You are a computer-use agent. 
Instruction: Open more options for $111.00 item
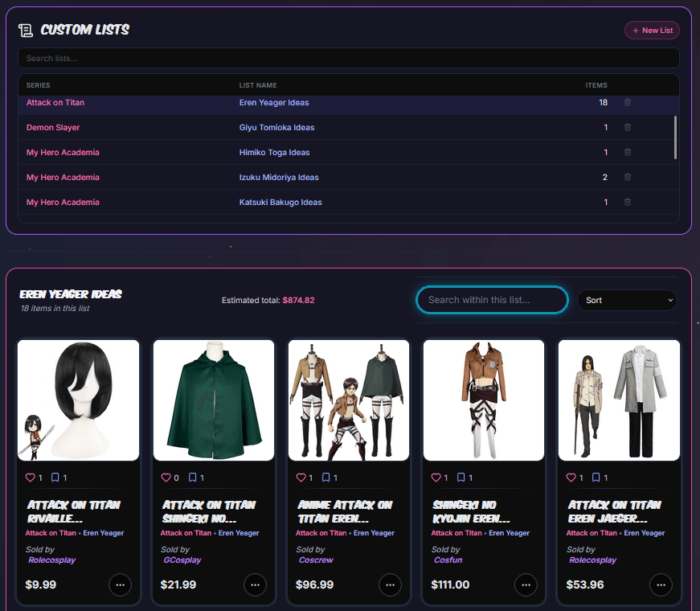pyautogui.click(x=526, y=584)
